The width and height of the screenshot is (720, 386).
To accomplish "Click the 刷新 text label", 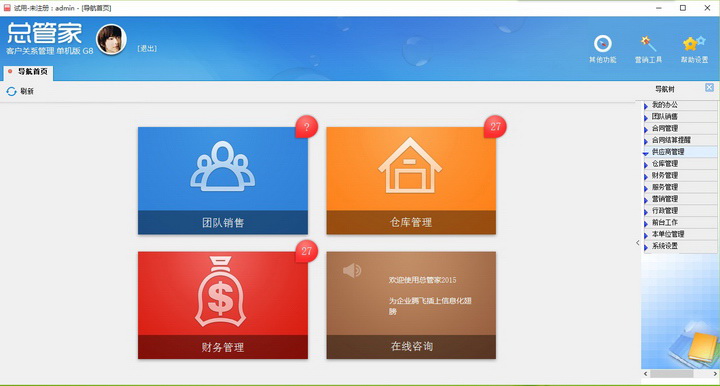I will coord(27,92).
